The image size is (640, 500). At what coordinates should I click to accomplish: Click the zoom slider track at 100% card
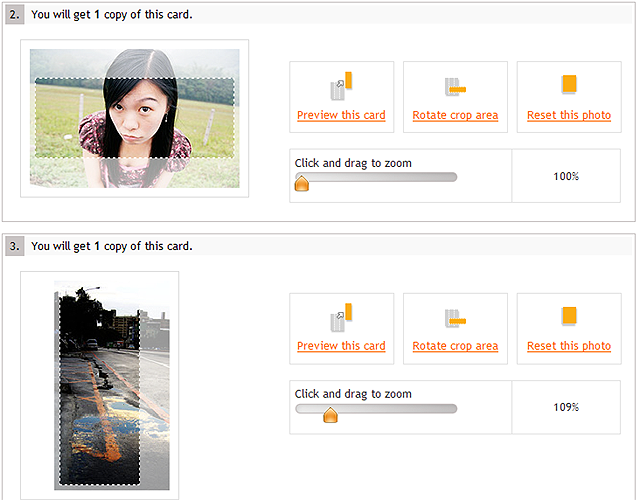[x=376, y=177]
